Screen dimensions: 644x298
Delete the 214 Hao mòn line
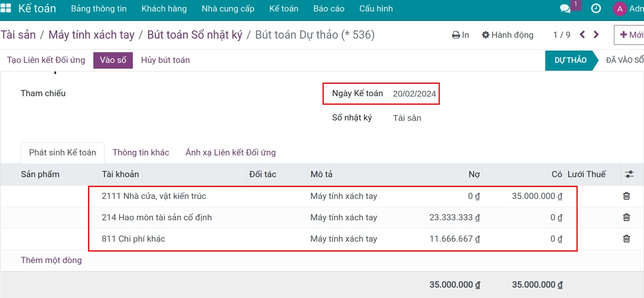coord(626,217)
